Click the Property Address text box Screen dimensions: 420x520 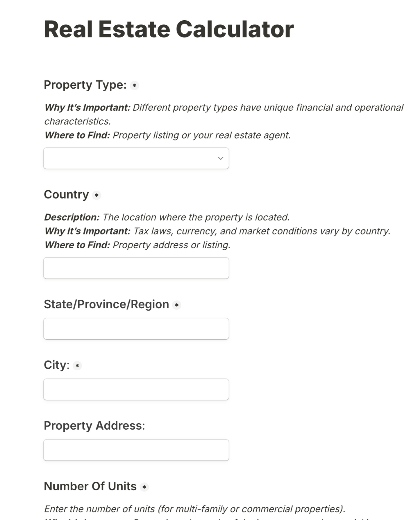pyautogui.click(x=136, y=450)
